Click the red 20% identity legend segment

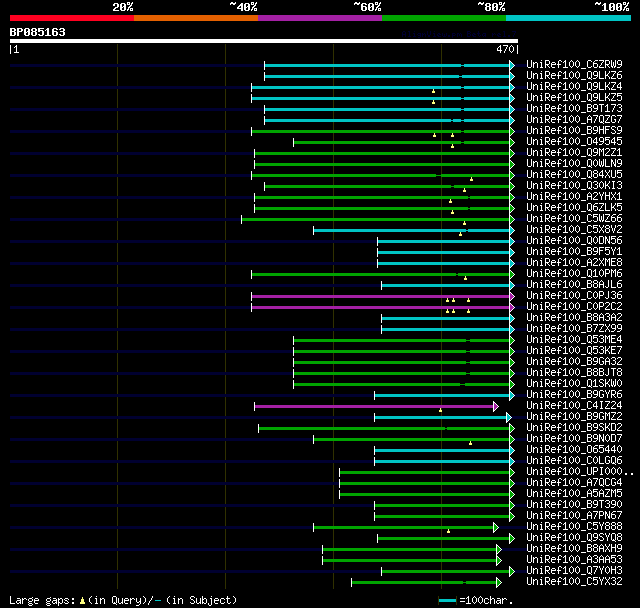tap(72, 18)
